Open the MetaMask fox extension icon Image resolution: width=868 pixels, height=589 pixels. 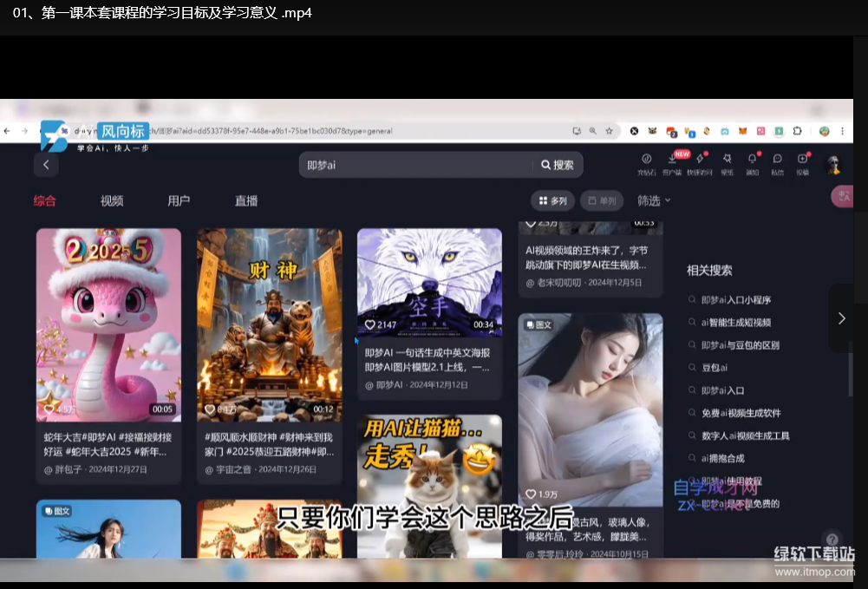[x=742, y=131]
